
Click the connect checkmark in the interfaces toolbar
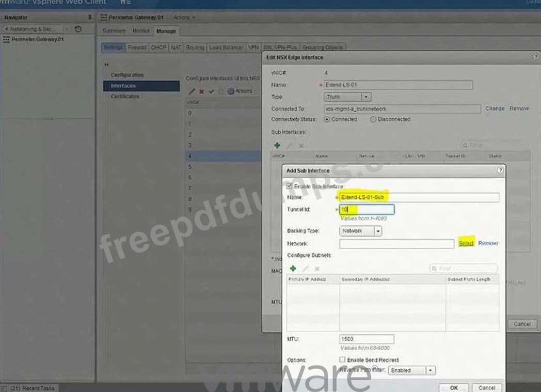[x=211, y=91]
